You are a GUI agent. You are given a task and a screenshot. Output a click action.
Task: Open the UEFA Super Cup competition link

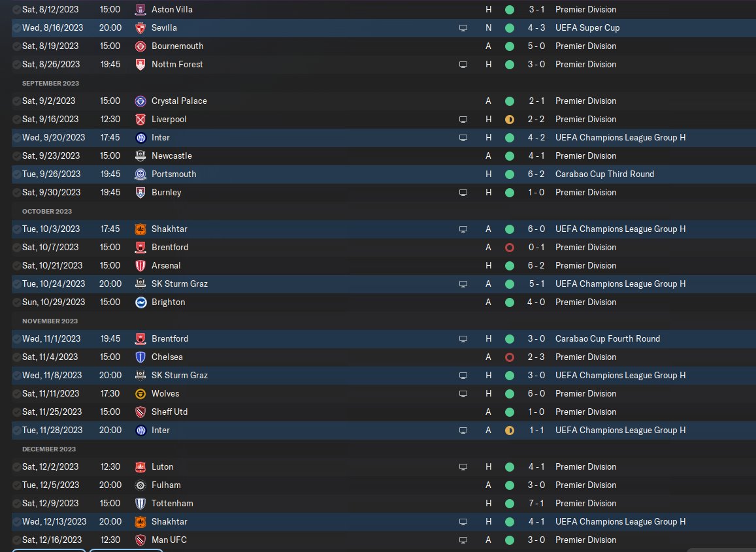(x=587, y=28)
